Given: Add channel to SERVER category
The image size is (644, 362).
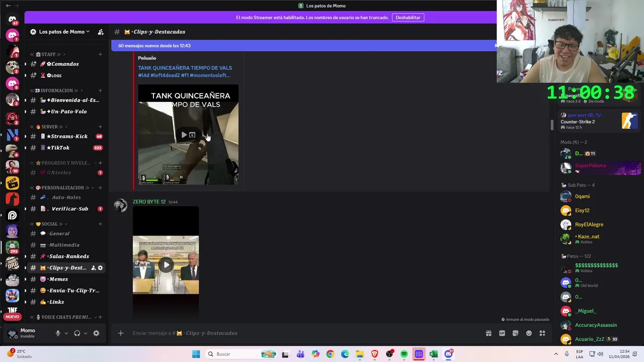Looking at the screenshot, I should click(100, 127).
